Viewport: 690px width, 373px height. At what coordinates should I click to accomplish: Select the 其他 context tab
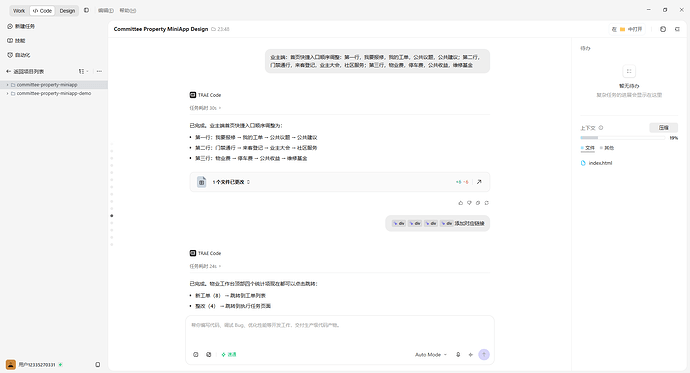click(x=607, y=148)
